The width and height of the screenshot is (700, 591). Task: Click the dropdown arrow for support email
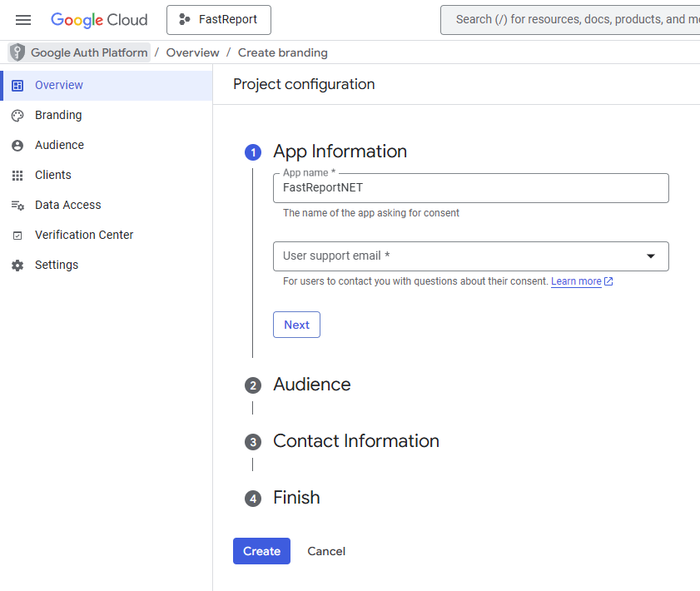point(651,256)
